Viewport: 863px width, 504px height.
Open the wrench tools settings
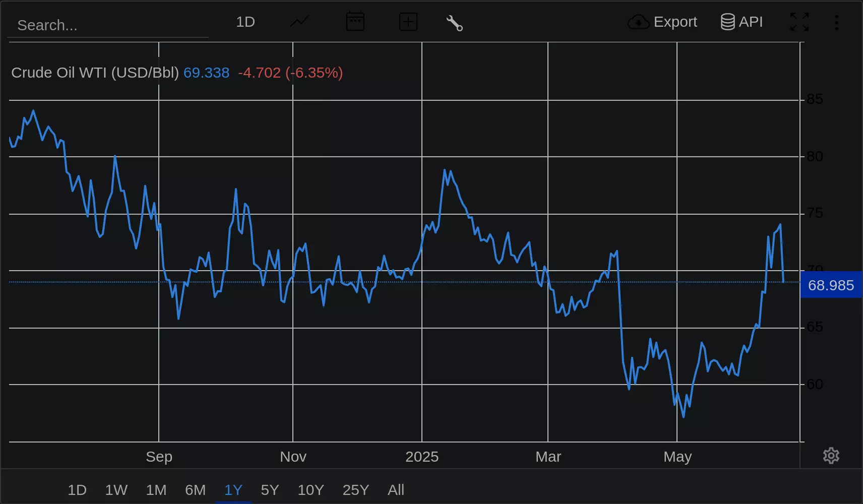click(x=454, y=23)
